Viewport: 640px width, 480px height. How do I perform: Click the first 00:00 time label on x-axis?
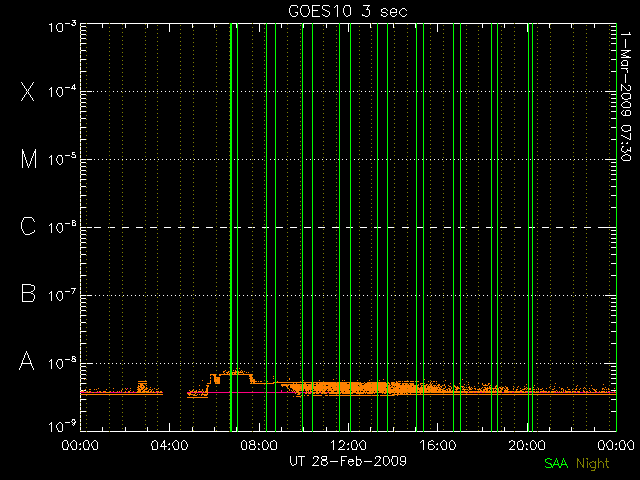click(x=80, y=445)
